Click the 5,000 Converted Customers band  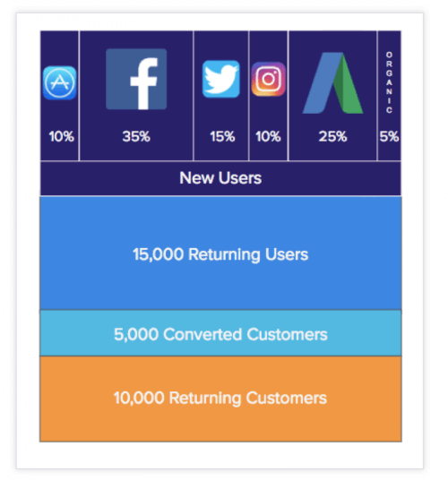point(220,333)
